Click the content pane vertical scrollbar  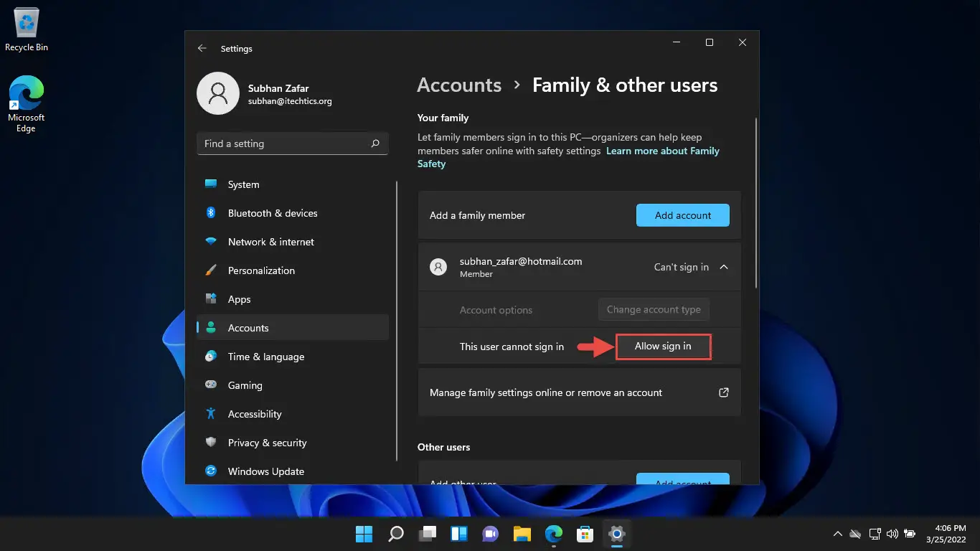(757, 204)
